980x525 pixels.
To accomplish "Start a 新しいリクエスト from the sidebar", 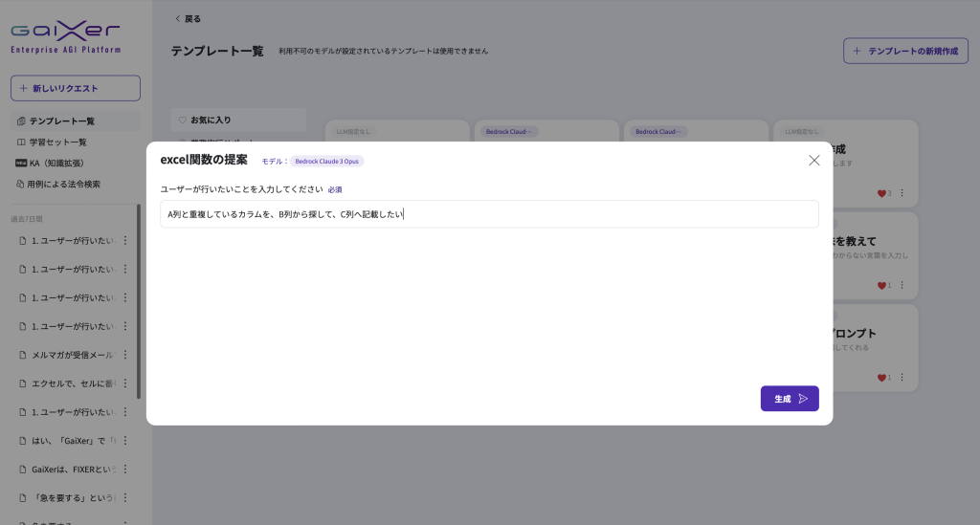I will pos(76,88).
